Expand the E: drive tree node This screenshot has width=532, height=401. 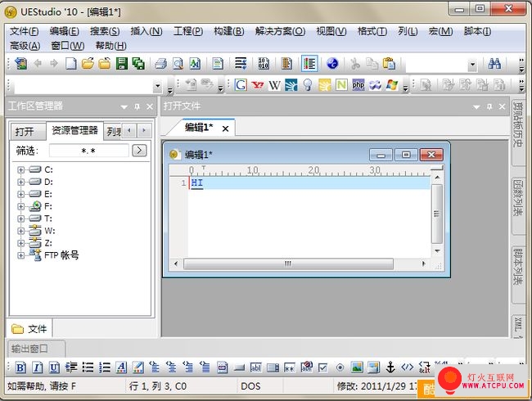coord(20,194)
